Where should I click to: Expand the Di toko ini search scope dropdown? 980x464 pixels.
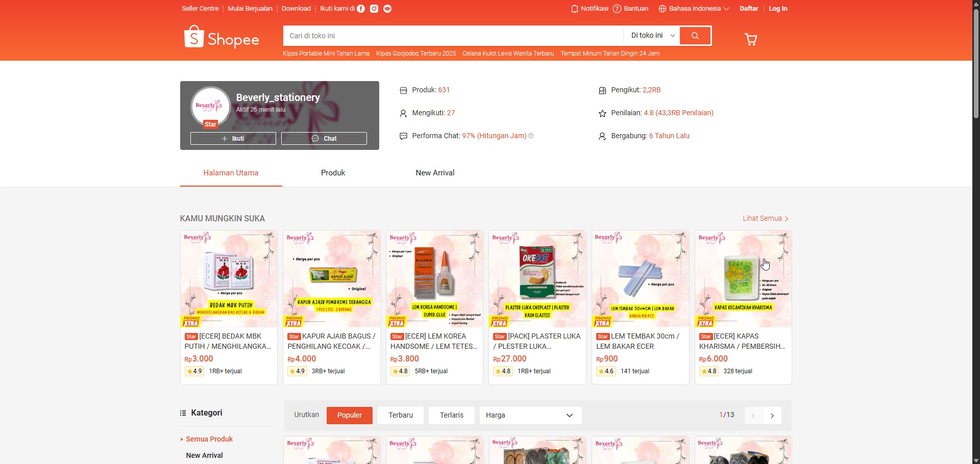pos(652,36)
